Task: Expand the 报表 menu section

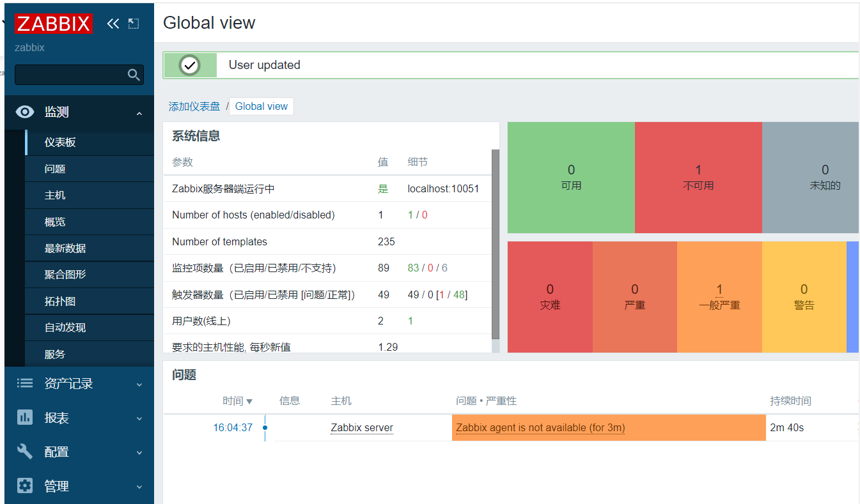Action: click(x=139, y=419)
